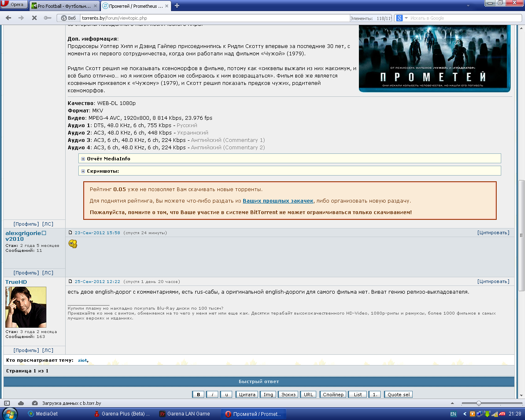Click the Quote sel button
Viewport: 525px width, 420px height.
tap(398, 395)
